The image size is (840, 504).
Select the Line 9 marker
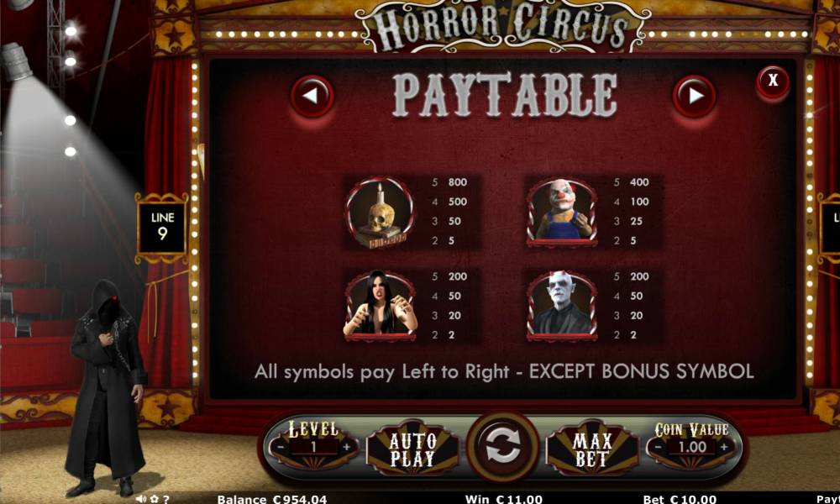[162, 227]
